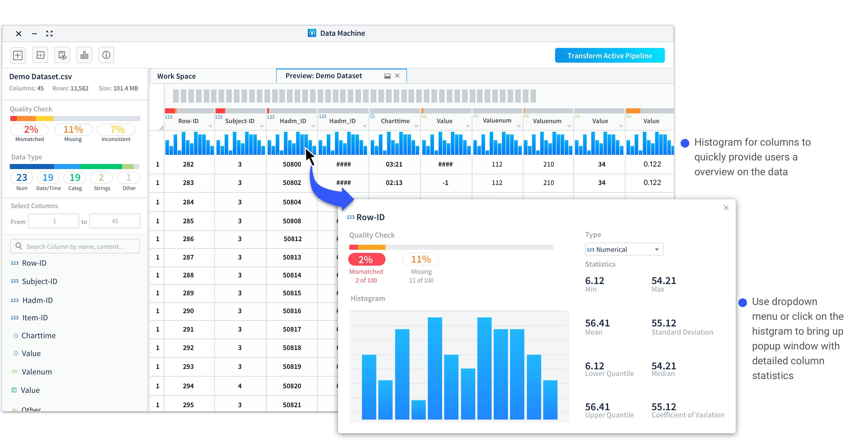Click the From column number field

point(54,221)
